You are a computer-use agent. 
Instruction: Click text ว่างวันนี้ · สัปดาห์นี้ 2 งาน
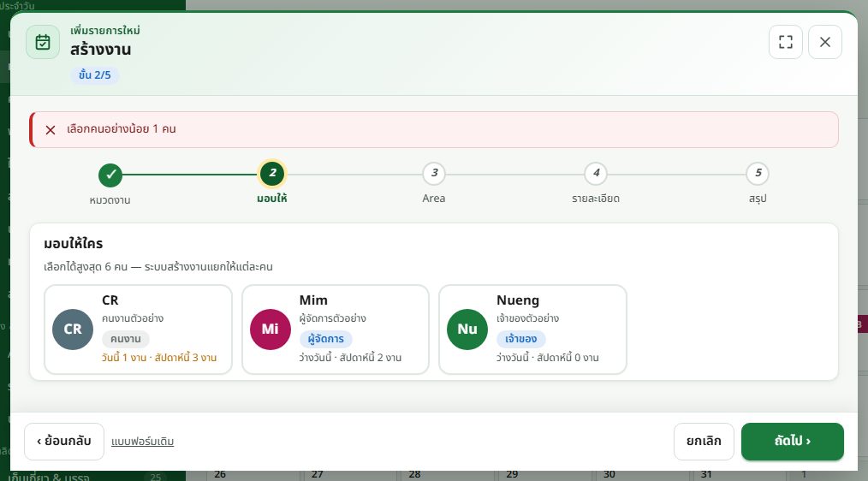click(x=350, y=358)
